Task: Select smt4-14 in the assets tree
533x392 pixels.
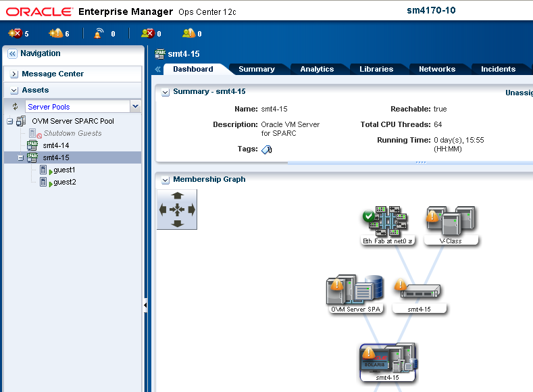Action: click(x=56, y=145)
